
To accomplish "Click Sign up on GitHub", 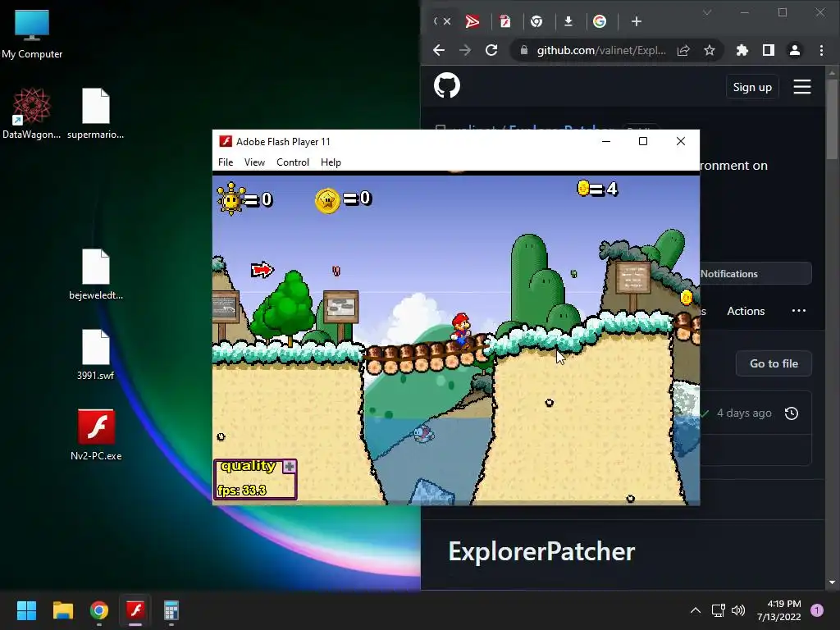I will pos(752,87).
